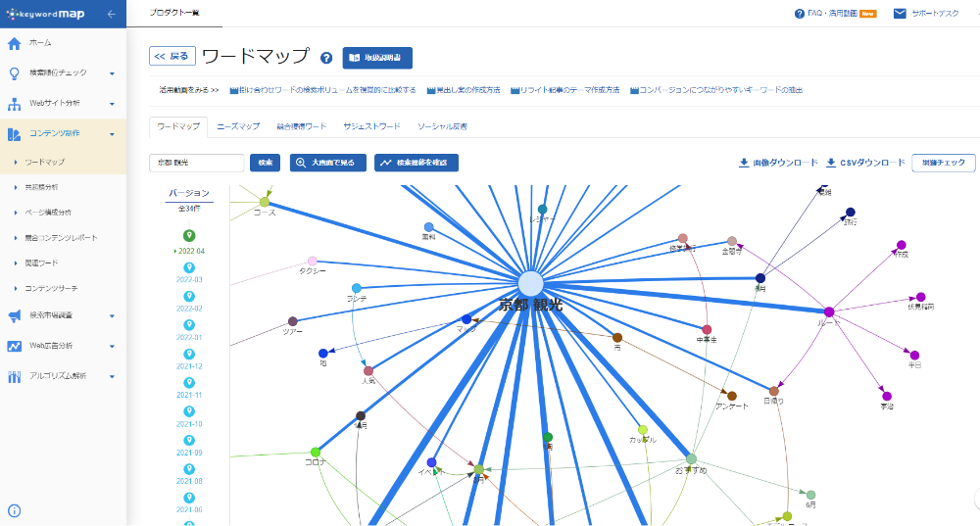980x526 pixels.
Task: Click the コロナ node in the map
Action: coord(316,453)
